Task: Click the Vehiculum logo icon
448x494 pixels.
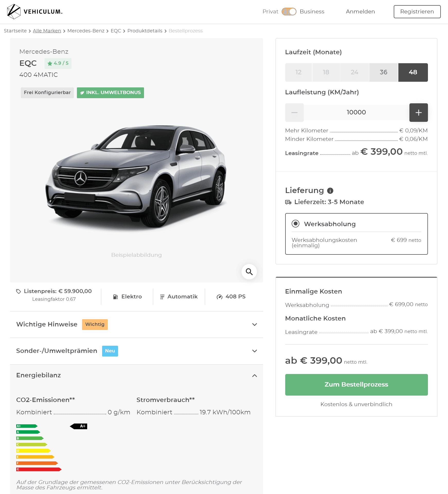Action: tap(14, 12)
